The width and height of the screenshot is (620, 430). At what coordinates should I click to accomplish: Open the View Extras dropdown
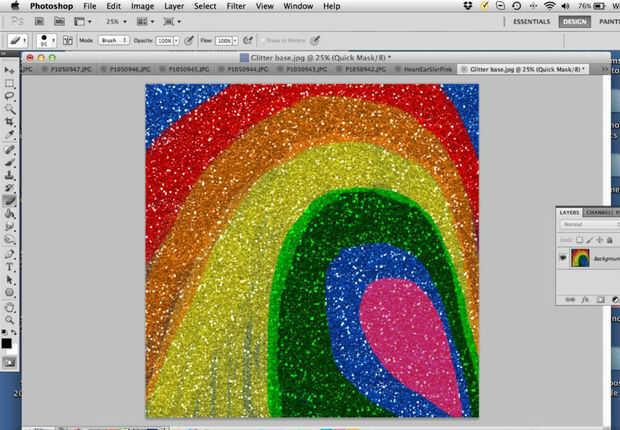83,21
